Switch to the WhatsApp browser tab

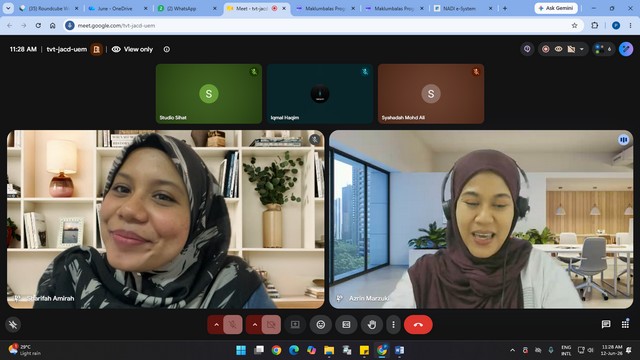[188, 8]
